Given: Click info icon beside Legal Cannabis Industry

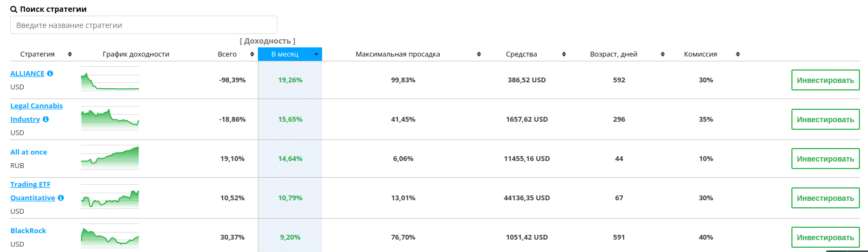Looking at the screenshot, I should coord(46,120).
